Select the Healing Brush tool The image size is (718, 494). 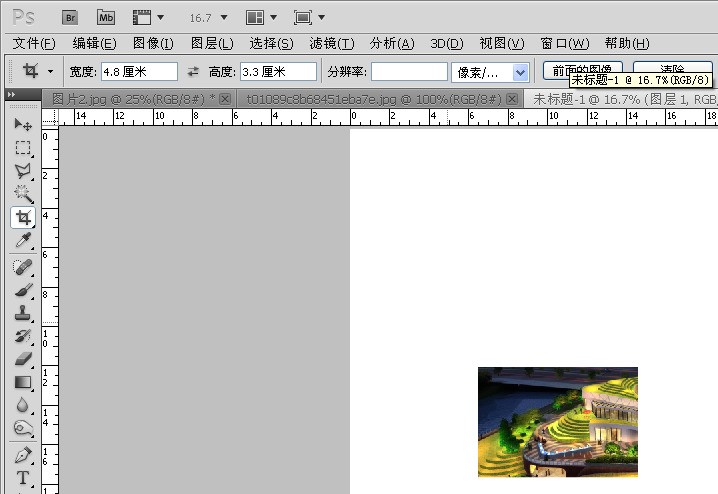click(23, 267)
